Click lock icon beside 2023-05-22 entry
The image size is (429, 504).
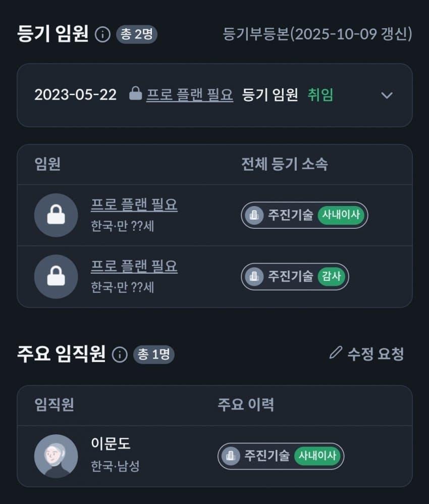(135, 93)
